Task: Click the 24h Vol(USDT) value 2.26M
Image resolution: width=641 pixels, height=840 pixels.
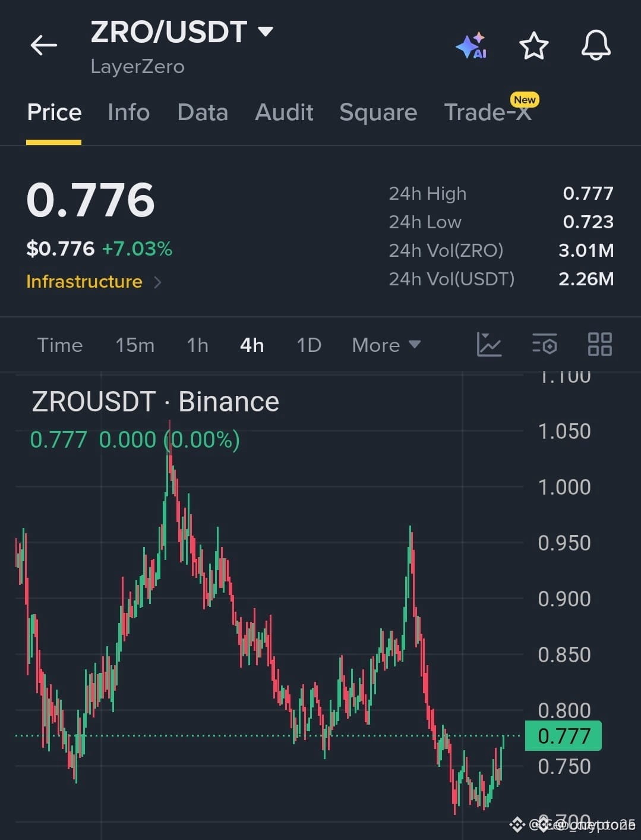Action: [x=586, y=279]
